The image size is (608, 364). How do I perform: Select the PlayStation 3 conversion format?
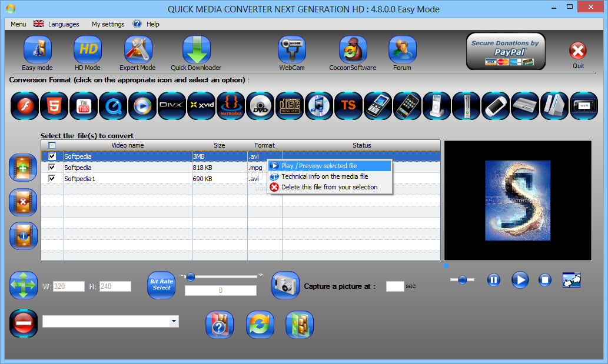[x=525, y=106]
